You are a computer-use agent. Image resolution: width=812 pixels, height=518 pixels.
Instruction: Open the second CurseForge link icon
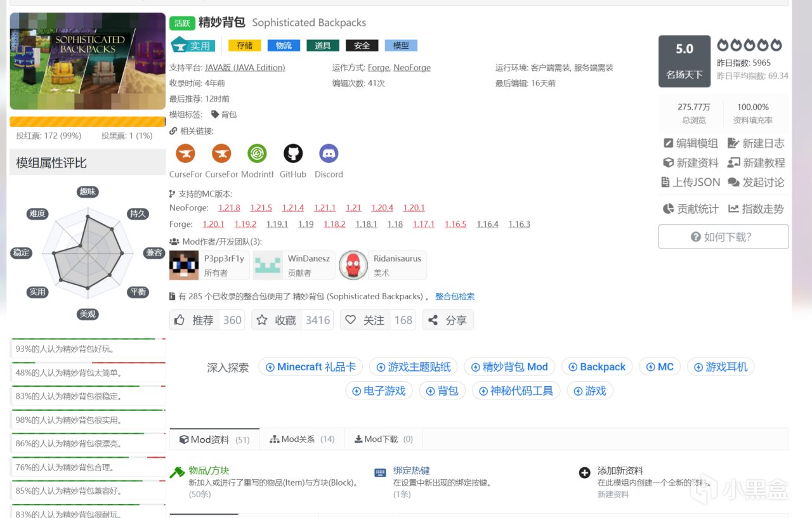tap(221, 153)
